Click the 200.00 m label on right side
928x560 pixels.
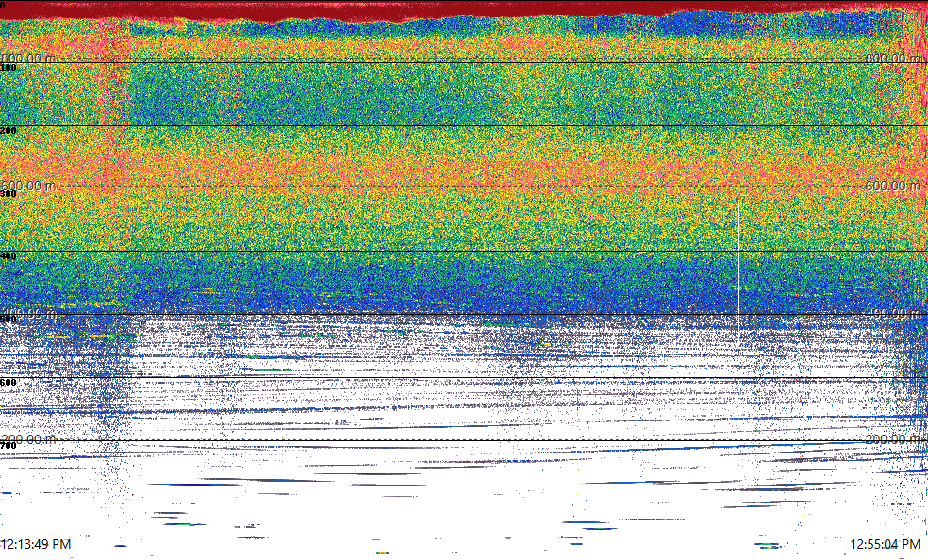(x=894, y=438)
